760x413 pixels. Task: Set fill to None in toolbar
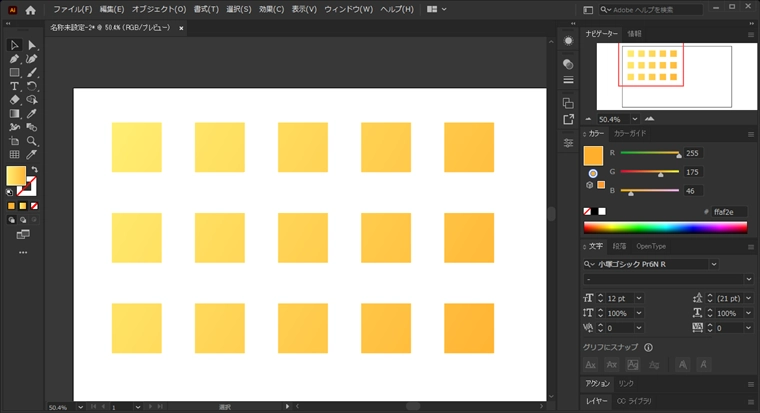[34, 205]
